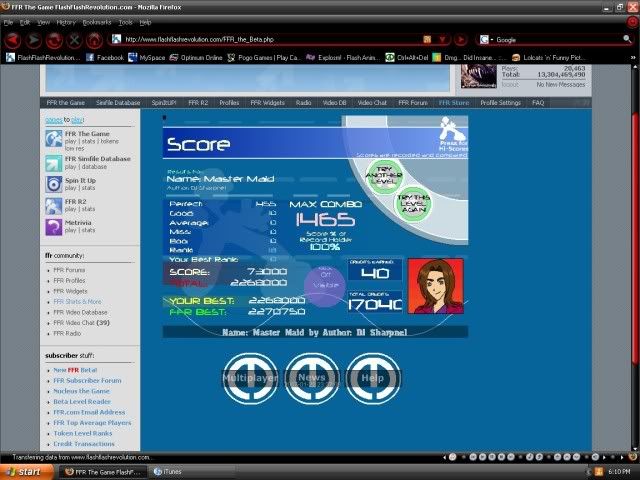Click the Firefox Home button
The image size is (640, 480).
(x=94, y=40)
